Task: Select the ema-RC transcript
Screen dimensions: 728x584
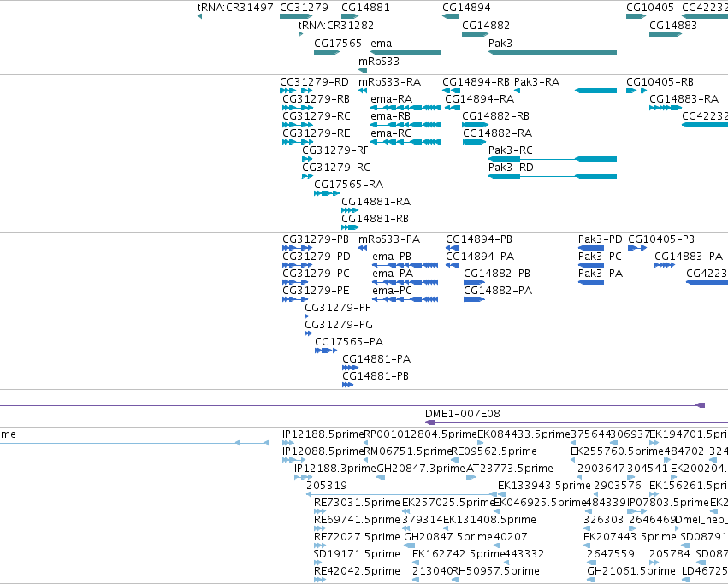Action: click(x=405, y=142)
